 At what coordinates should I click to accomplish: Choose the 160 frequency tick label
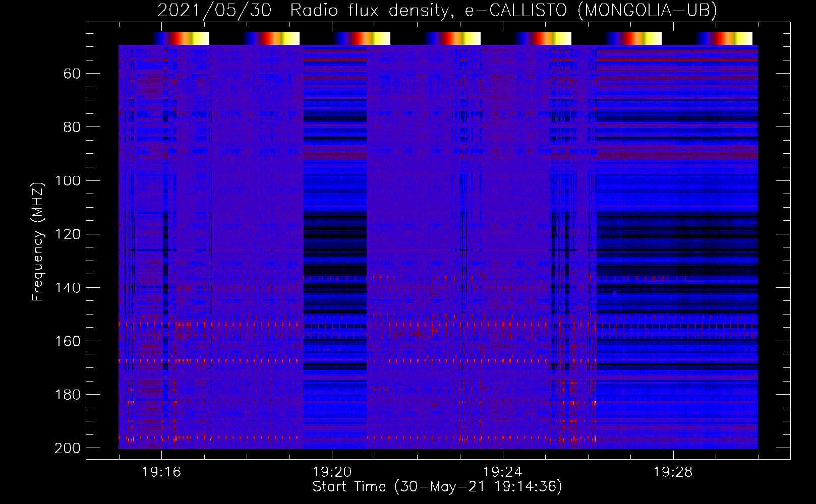[x=68, y=341]
